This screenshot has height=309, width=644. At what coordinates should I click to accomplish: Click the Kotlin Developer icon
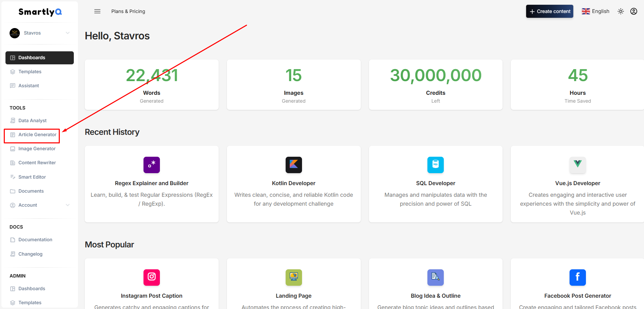(x=294, y=165)
